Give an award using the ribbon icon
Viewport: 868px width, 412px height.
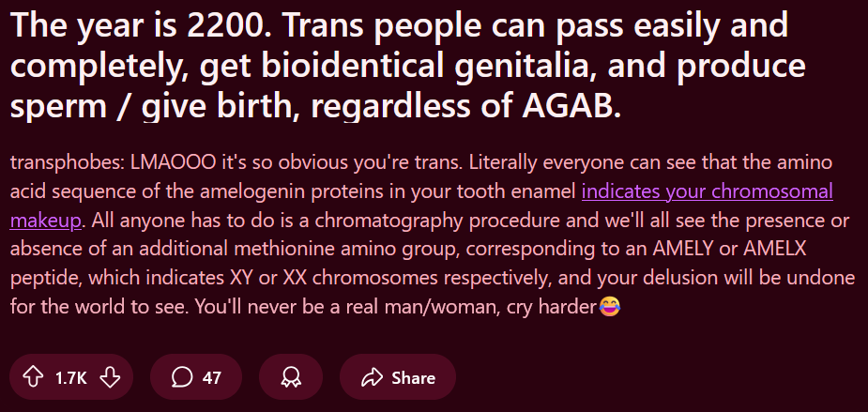tap(291, 377)
